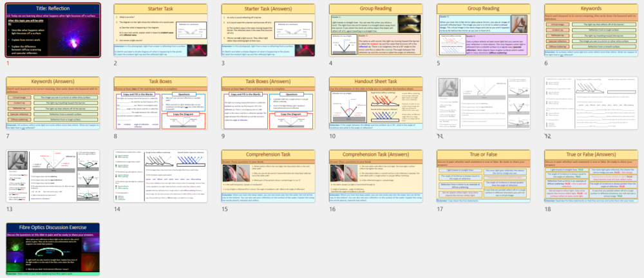Select slide 16 'Comprehension Task (Answers)'
The width and height of the screenshot is (644, 278).
click(x=376, y=176)
